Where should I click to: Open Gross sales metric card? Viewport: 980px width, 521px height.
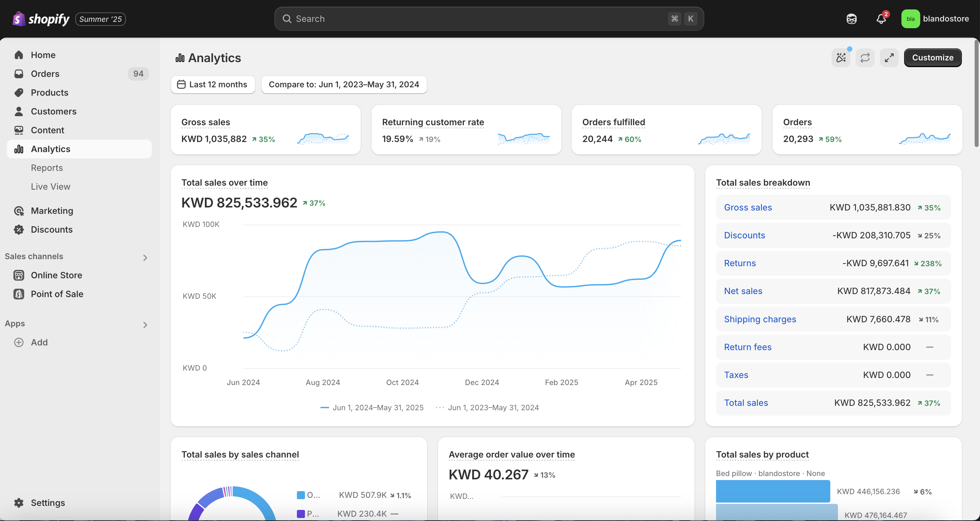tap(266, 130)
